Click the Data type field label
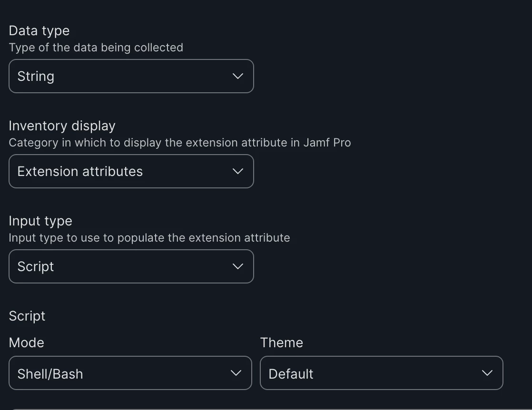 [x=39, y=31]
